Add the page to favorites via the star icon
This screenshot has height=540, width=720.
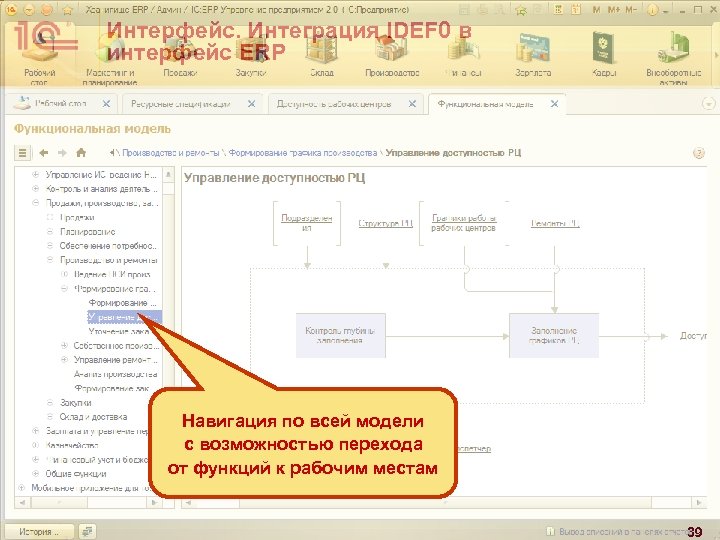click(521, 10)
